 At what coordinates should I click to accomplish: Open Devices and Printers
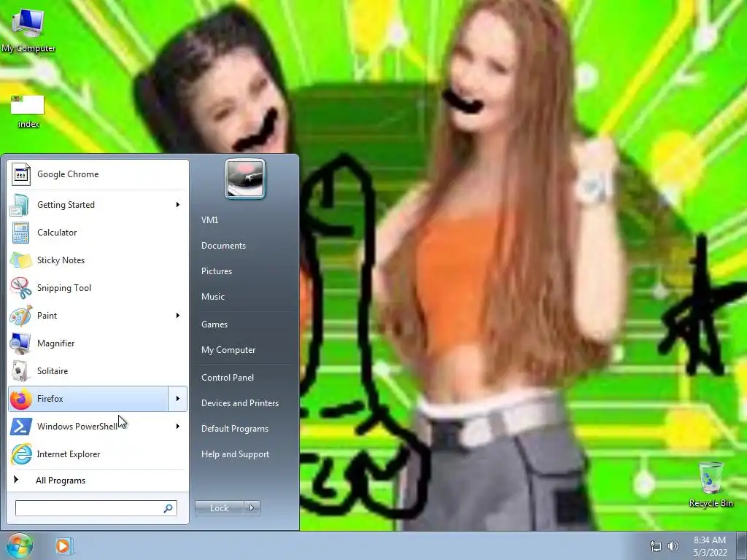click(x=240, y=403)
